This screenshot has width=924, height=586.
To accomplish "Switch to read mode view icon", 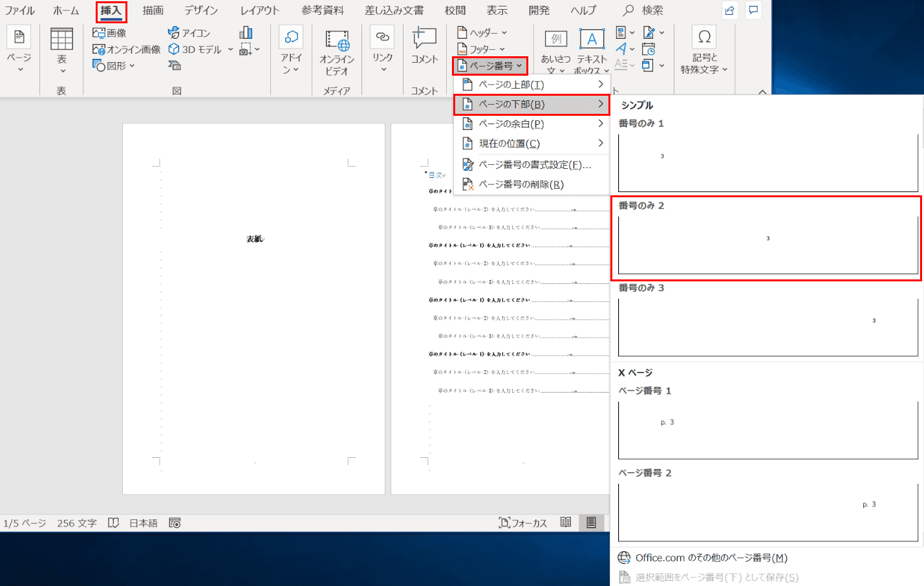I will click(566, 523).
